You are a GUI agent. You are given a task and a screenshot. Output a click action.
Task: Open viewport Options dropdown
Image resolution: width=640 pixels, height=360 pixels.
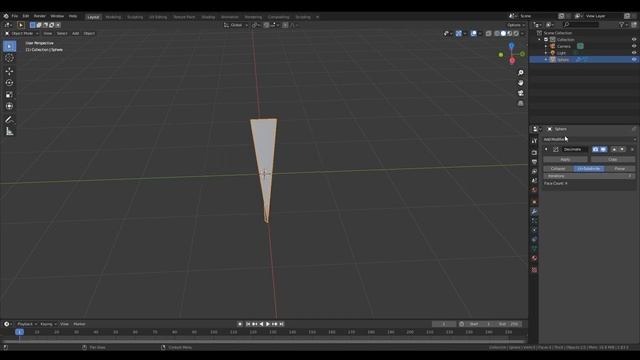tap(516, 25)
